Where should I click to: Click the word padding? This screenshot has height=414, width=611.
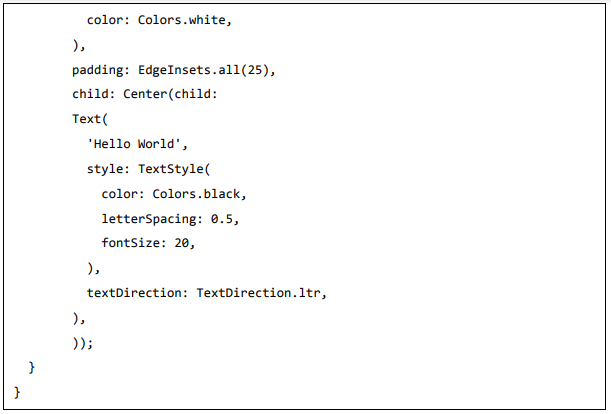click(97, 69)
